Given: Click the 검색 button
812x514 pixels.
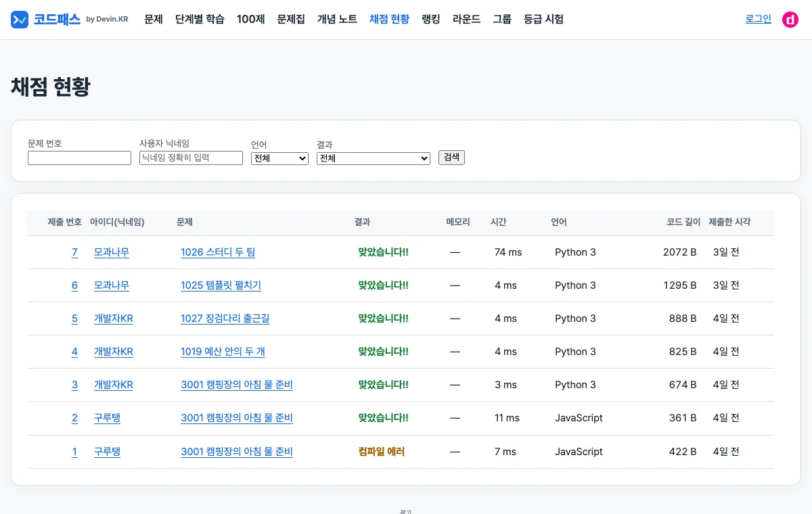Looking at the screenshot, I should (451, 158).
